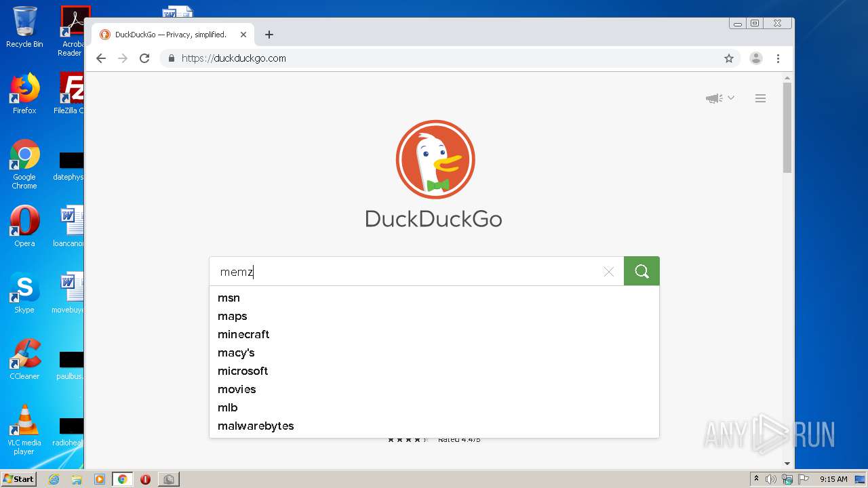The height and width of the screenshot is (488, 868).
Task: Select VLC media player desktop shortcut
Action: (x=24, y=430)
